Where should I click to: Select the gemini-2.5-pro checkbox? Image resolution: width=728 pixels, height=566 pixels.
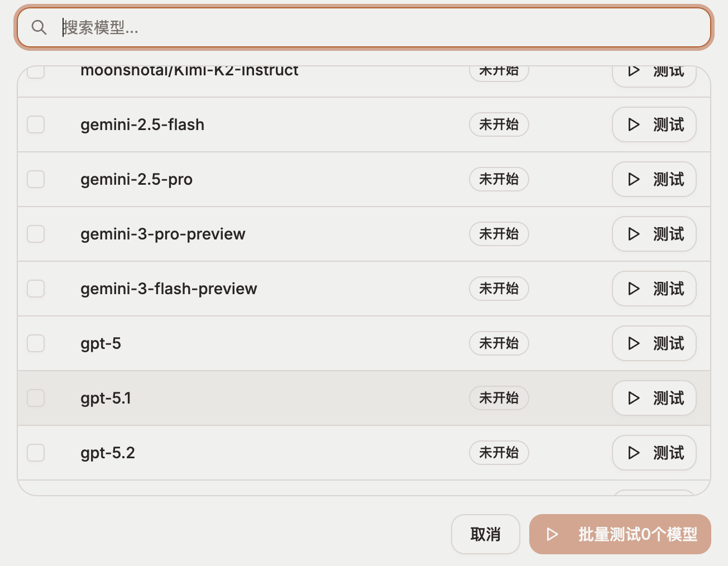(36, 179)
